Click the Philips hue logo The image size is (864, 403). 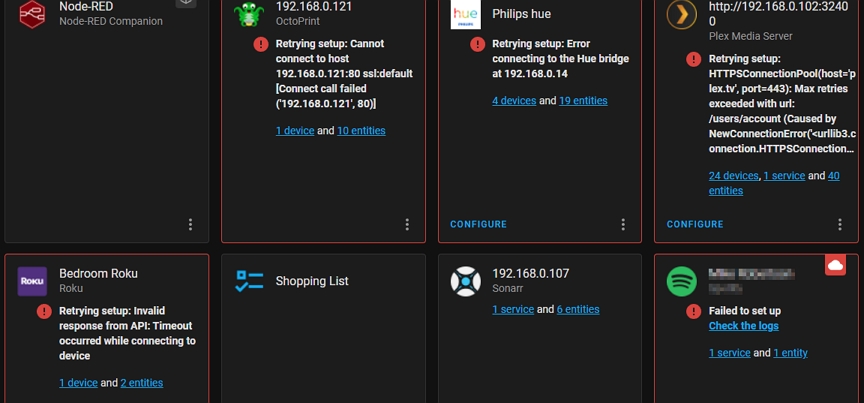[465, 14]
